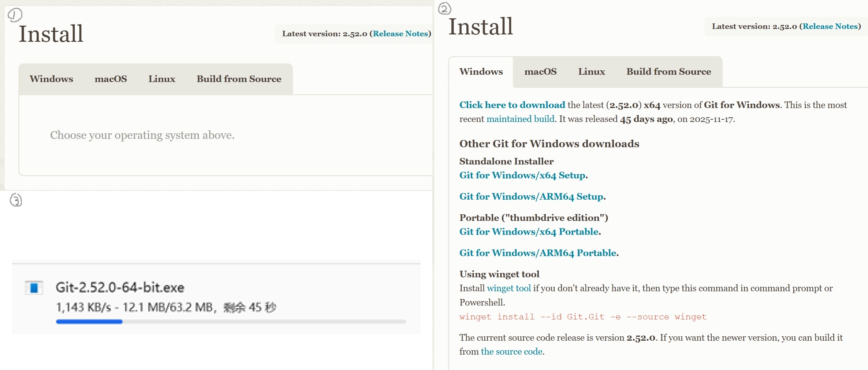This screenshot has height=370, width=868.
Task: Click the download progress bar
Action: click(231, 322)
